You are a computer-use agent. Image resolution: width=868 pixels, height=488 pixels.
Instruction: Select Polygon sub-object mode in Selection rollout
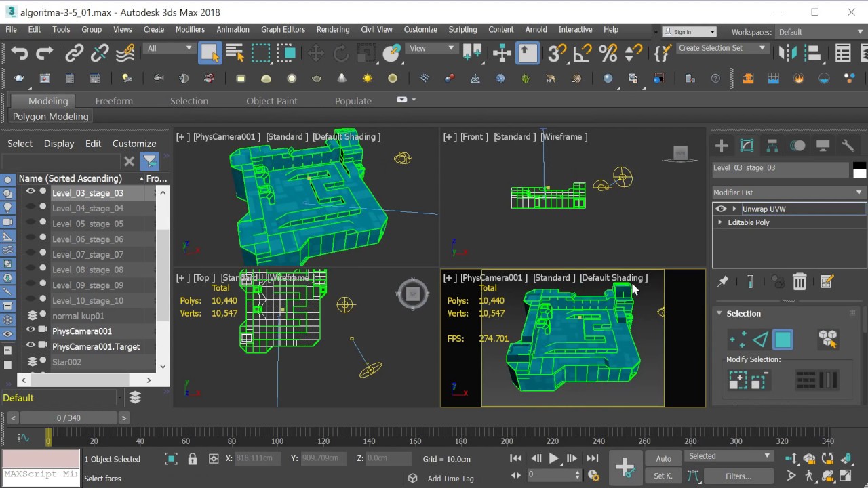[783, 340]
